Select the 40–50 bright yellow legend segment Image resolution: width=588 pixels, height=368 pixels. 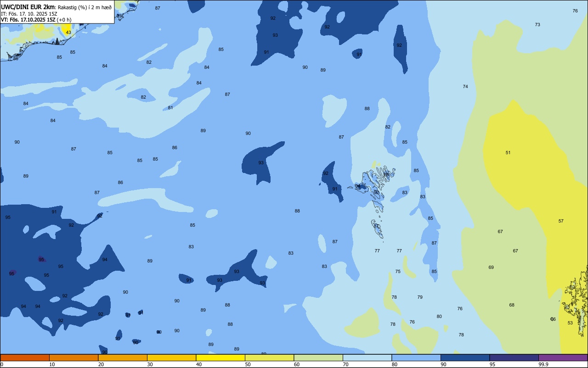(x=220, y=357)
